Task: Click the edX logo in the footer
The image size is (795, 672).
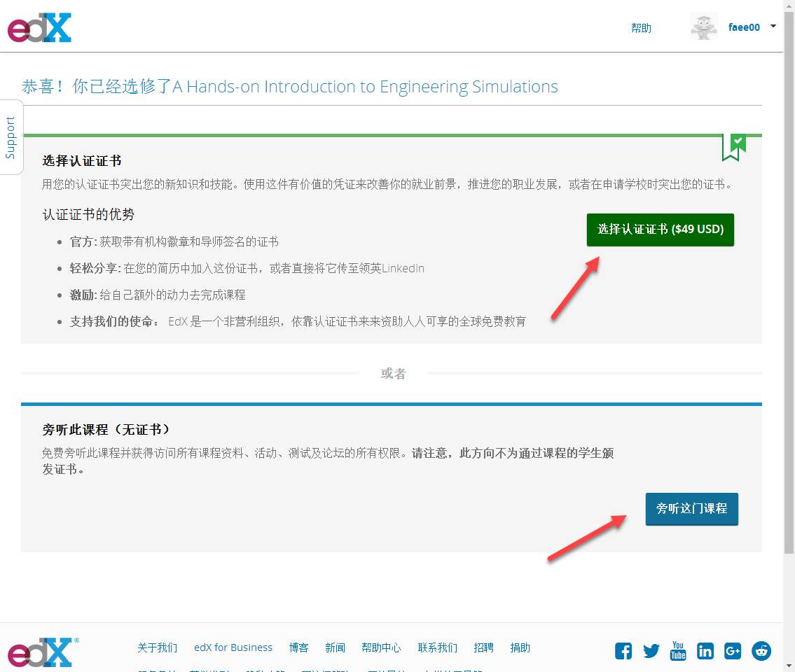Action: click(43, 652)
